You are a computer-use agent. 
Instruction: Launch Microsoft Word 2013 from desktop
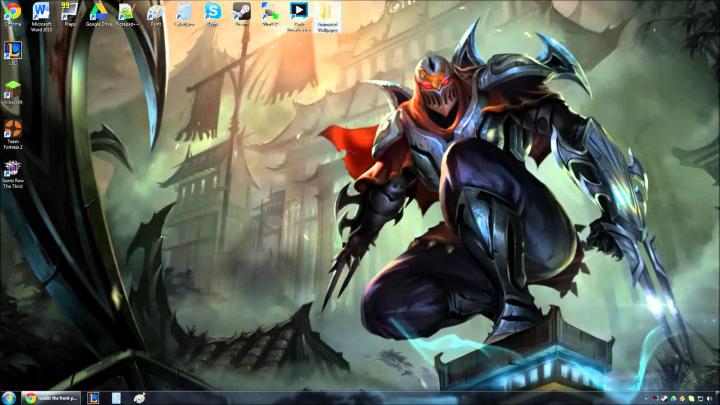click(41, 17)
